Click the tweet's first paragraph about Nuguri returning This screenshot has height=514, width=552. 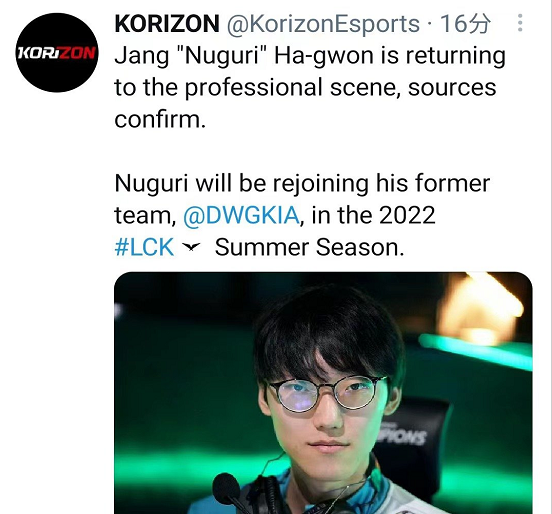tap(310, 87)
